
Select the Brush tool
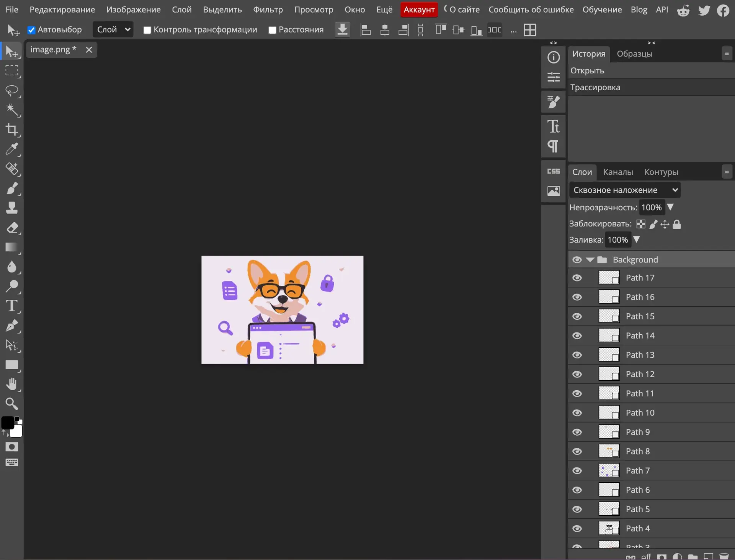(x=12, y=189)
